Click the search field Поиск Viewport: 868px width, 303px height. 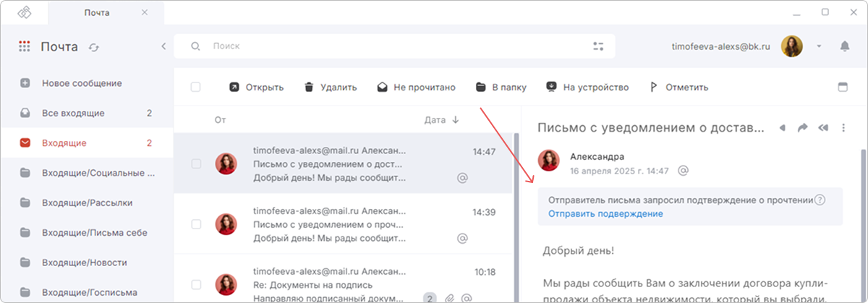394,46
